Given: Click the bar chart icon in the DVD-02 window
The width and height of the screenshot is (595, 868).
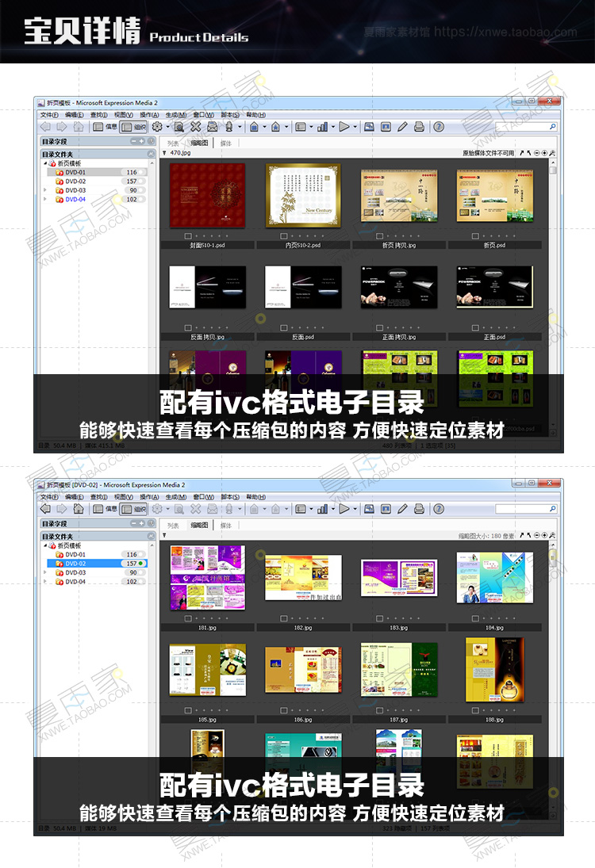Looking at the screenshot, I should 322,509.
